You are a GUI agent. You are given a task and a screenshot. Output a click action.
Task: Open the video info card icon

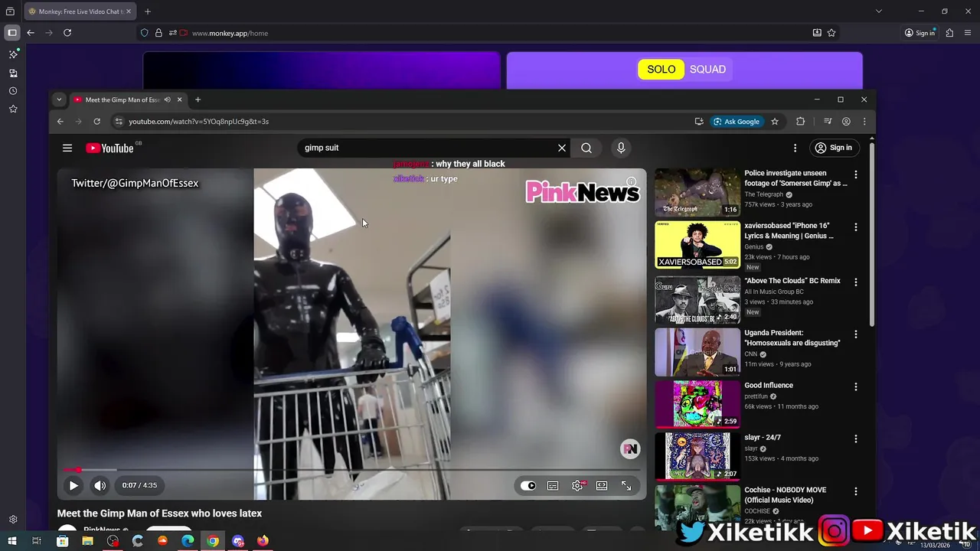tap(631, 182)
